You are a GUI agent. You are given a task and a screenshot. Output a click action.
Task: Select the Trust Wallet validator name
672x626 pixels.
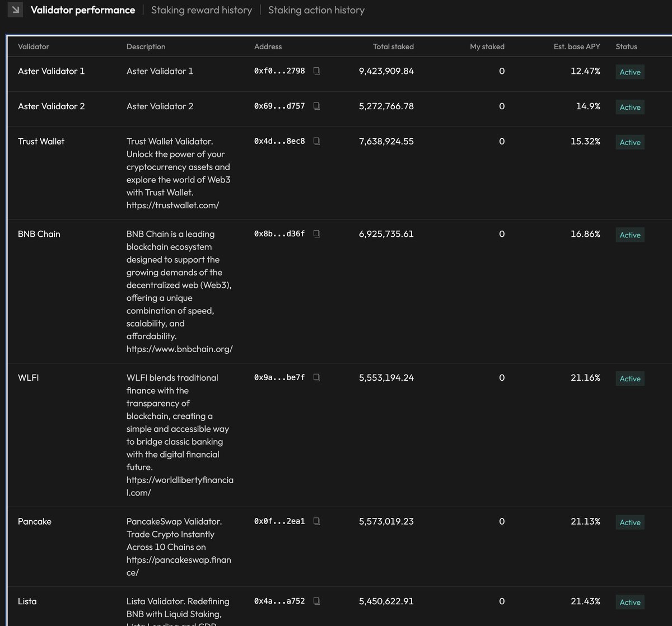point(41,141)
